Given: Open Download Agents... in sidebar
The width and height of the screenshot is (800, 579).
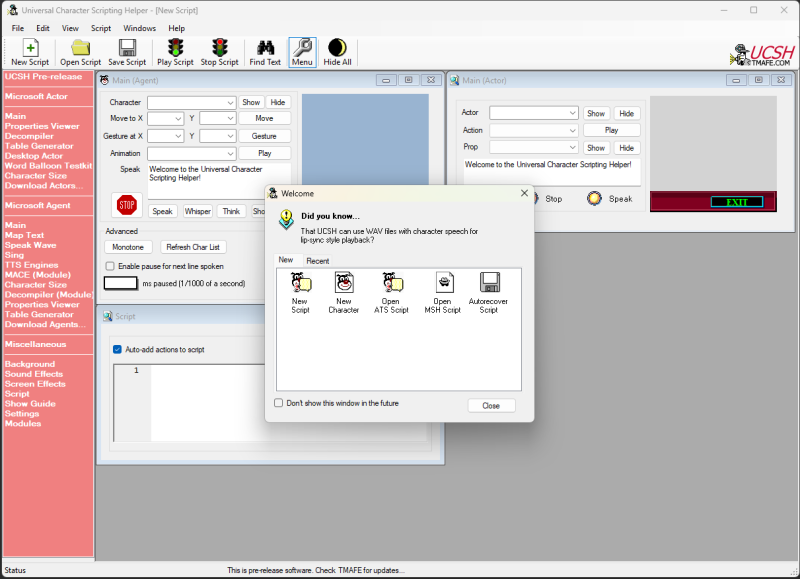Looking at the screenshot, I should coord(45,324).
